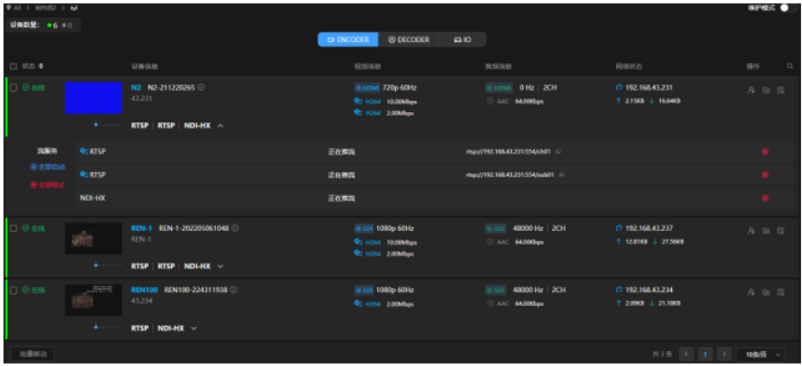Open info icon beside N2-211220265
802x366 pixels.
coord(202,87)
